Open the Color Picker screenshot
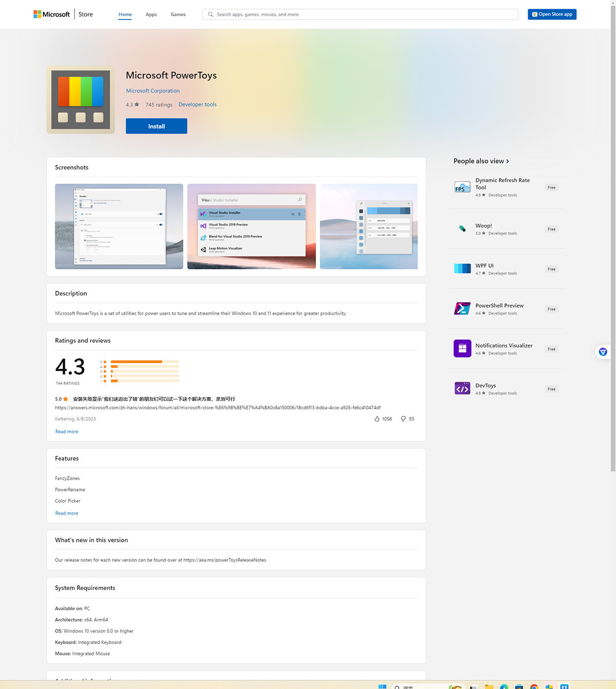The width and height of the screenshot is (616, 689). tap(369, 226)
